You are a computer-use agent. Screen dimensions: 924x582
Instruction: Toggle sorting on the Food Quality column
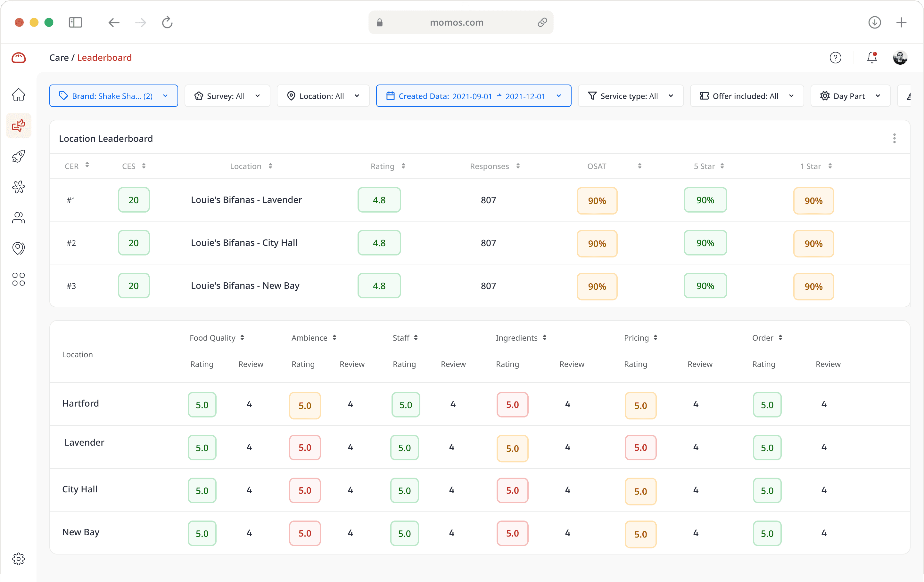pos(242,338)
